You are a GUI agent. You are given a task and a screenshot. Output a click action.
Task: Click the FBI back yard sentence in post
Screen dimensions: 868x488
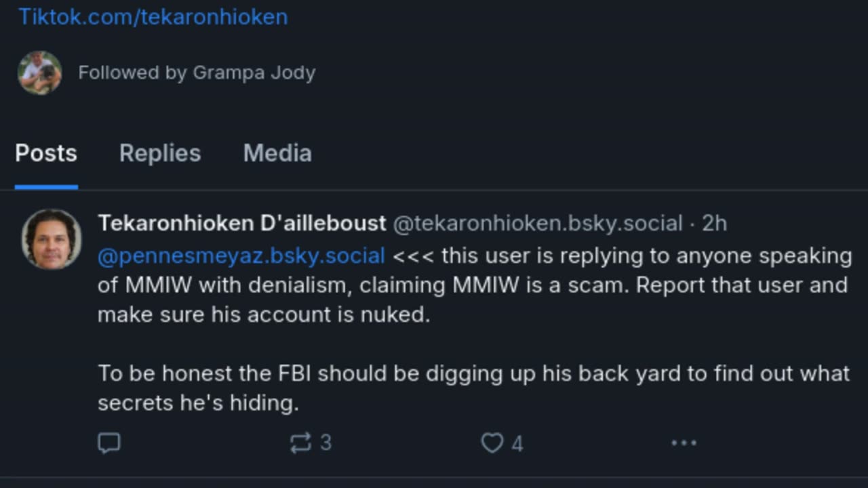pyautogui.click(x=473, y=388)
